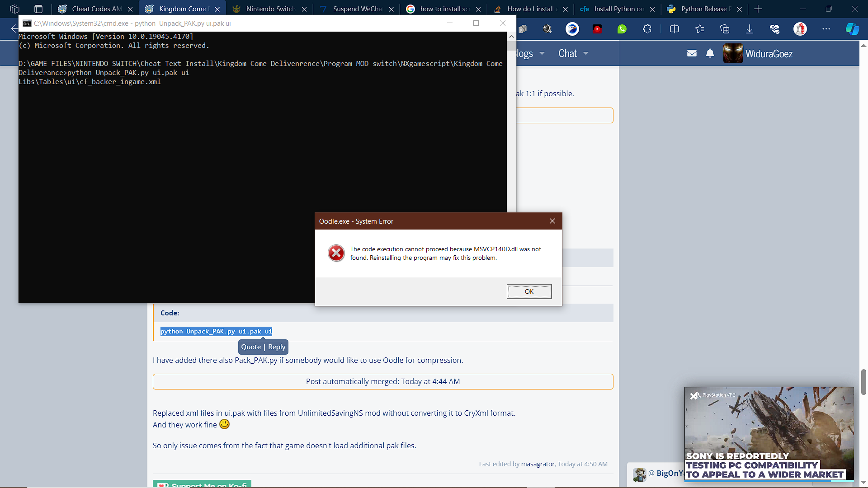Open the Edge downloads panel
Viewport: 868px width, 488px height.
click(750, 29)
